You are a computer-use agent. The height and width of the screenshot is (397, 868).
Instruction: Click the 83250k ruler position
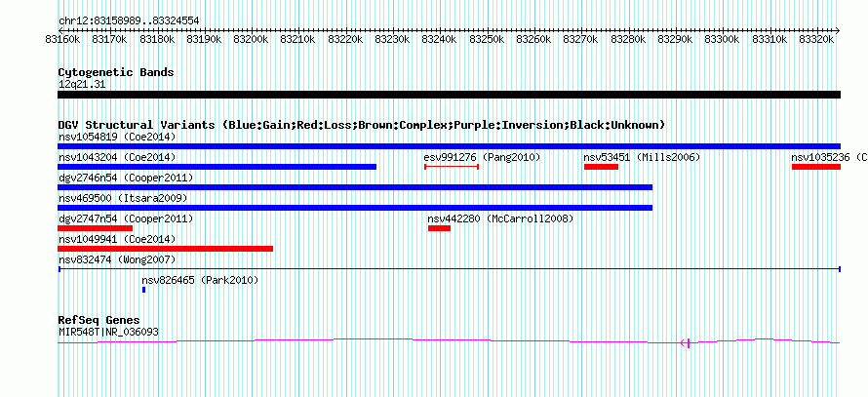[487, 39]
